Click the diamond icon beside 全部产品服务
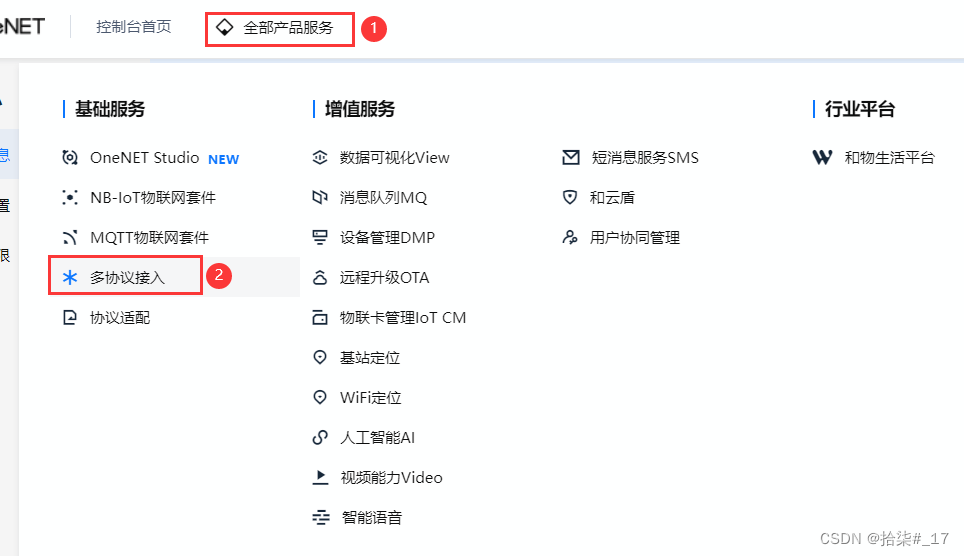 click(x=224, y=27)
